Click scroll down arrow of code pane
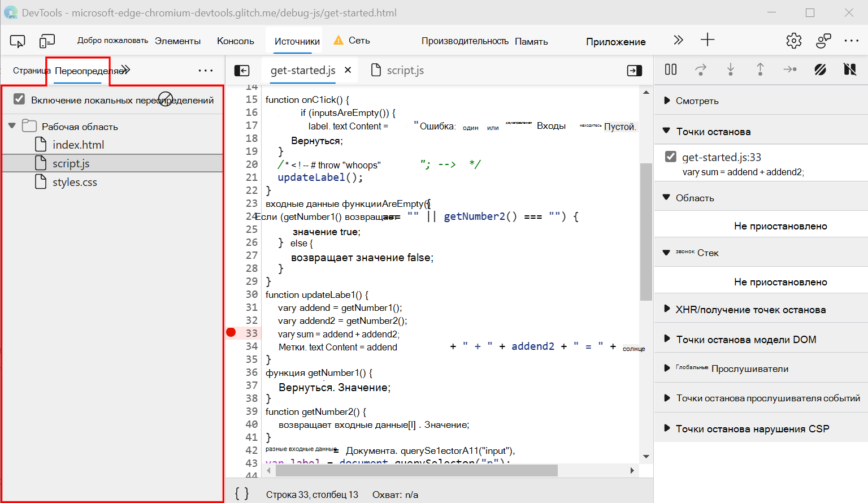Image resolution: width=868 pixels, height=503 pixels. coord(646,457)
